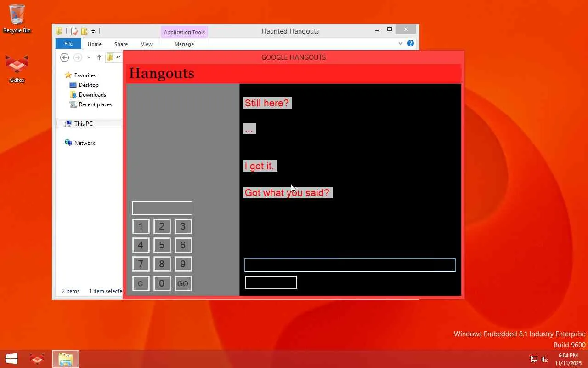The height and width of the screenshot is (368, 588).
Task: Click the "I got it." message
Action: click(260, 166)
